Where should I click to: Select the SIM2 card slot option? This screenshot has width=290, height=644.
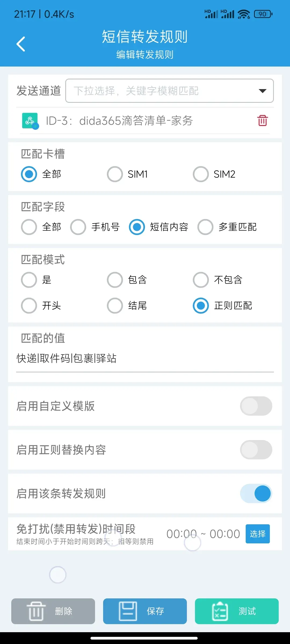[201, 174]
